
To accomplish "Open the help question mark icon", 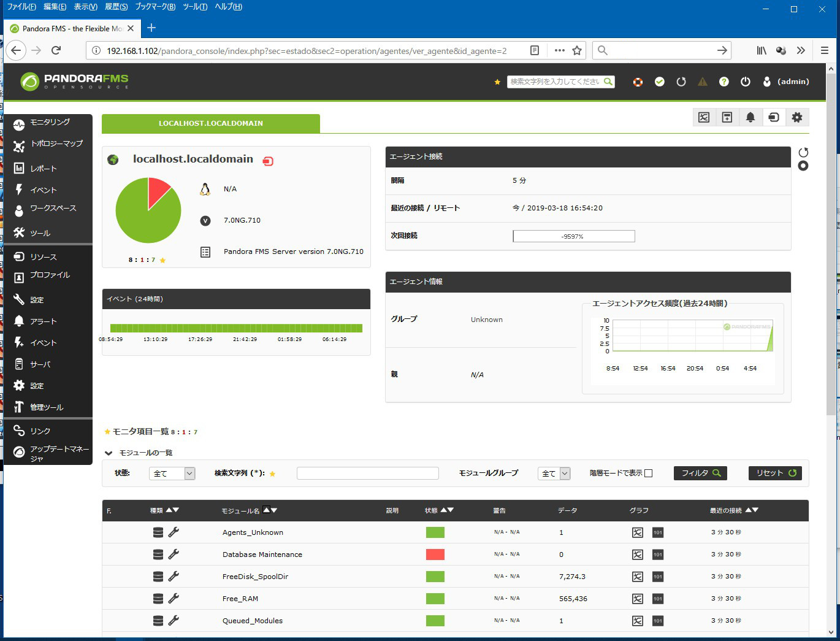I will point(724,82).
